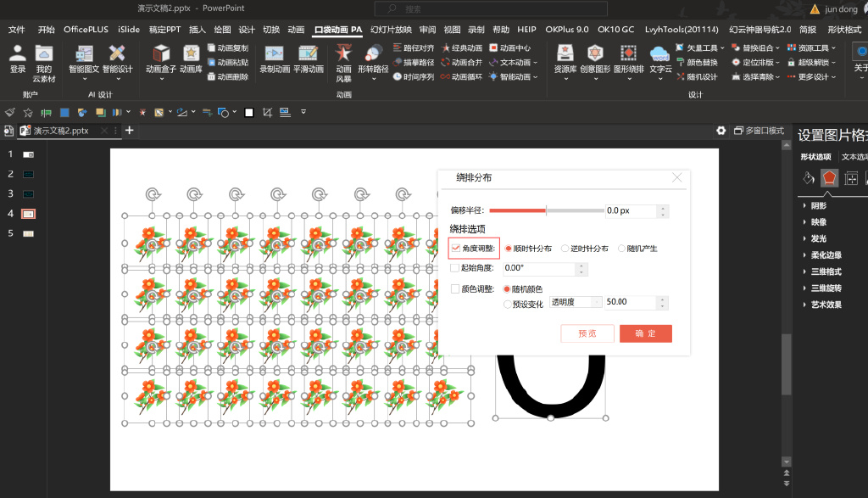Select 随机产生 radio option

(621, 249)
